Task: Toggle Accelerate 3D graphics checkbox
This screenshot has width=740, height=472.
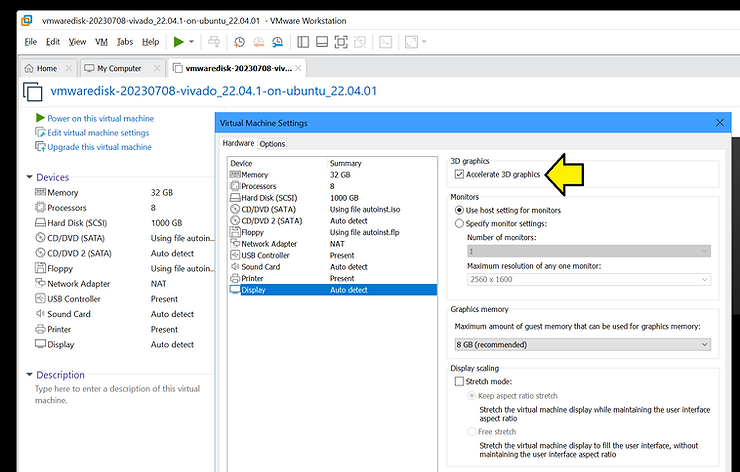Action: pyautogui.click(x=459, y=174)
